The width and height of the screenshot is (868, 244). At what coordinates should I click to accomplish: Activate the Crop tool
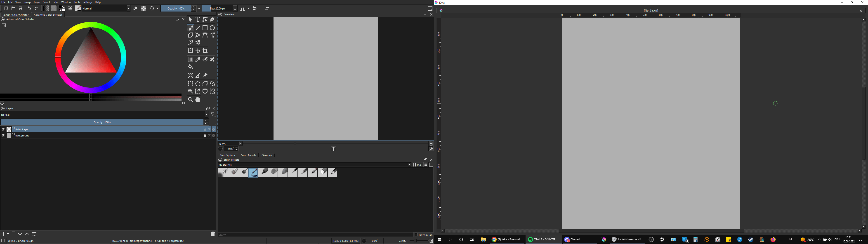pos(205,51)
